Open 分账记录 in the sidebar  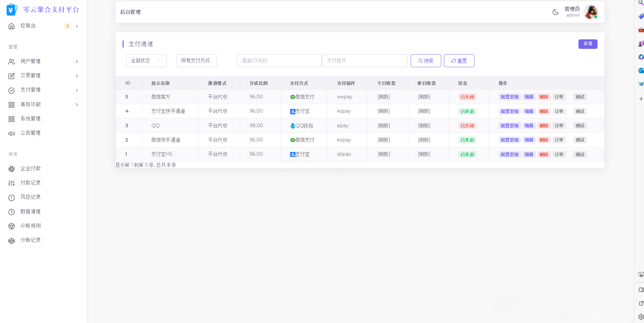[x=30, y=240]
